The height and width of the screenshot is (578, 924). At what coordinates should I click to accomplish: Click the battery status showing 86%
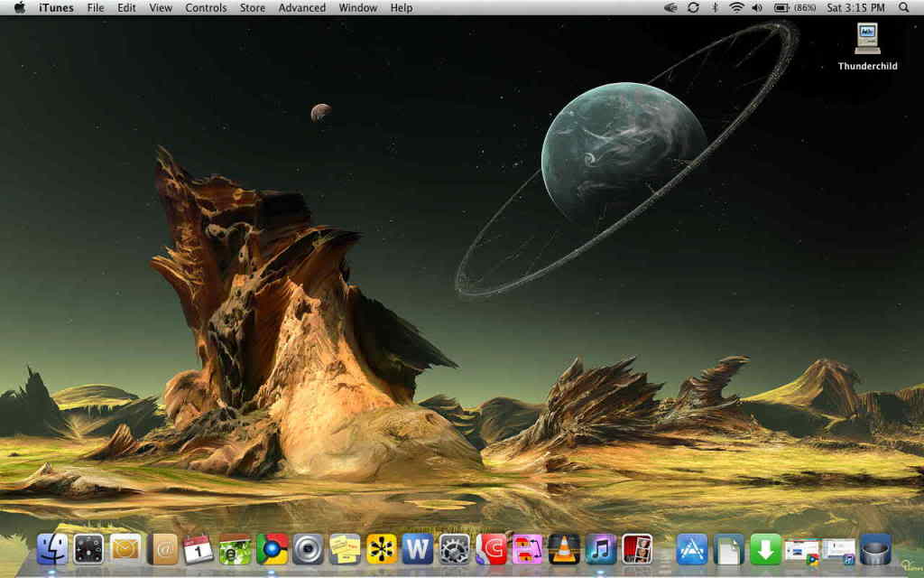[x=794, y=8]
